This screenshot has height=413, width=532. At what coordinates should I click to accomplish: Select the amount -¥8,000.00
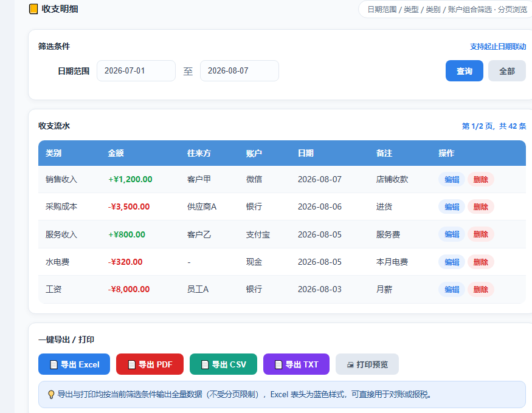point(129,289)
